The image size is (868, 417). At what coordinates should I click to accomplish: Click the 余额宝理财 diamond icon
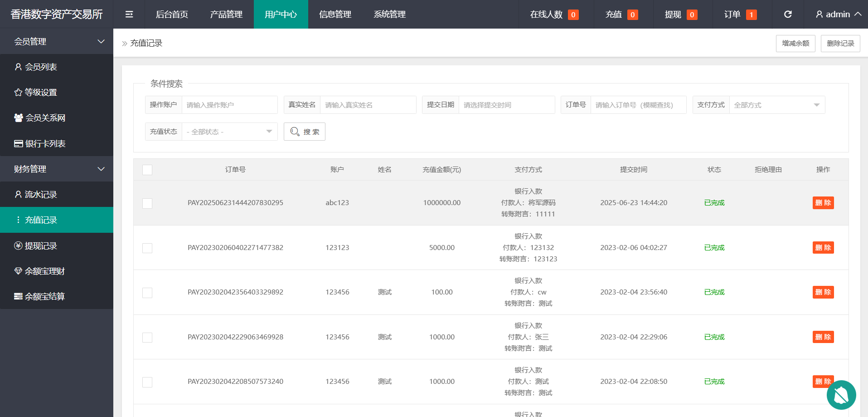click(x=18, y=271)
